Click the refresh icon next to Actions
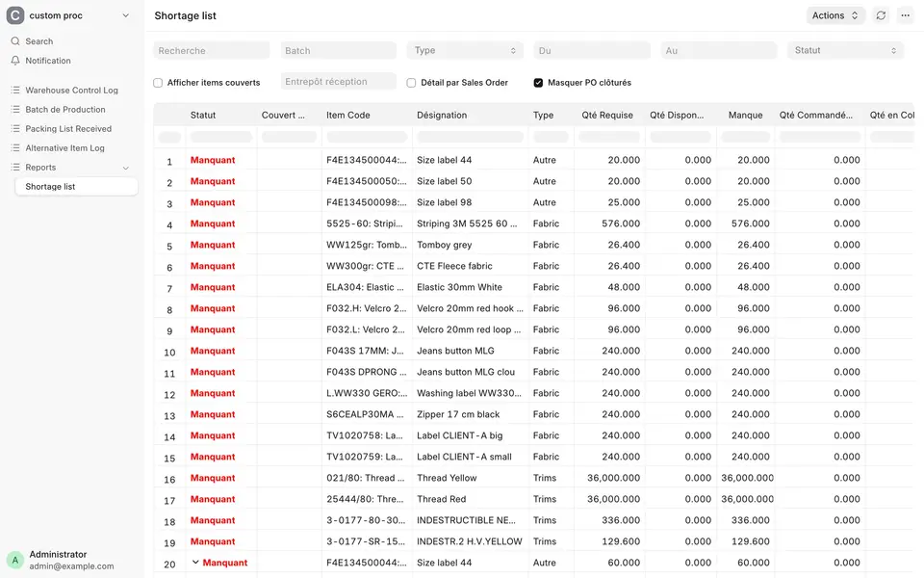Viewport: 924px width, 578px height. tap(881, 16)
